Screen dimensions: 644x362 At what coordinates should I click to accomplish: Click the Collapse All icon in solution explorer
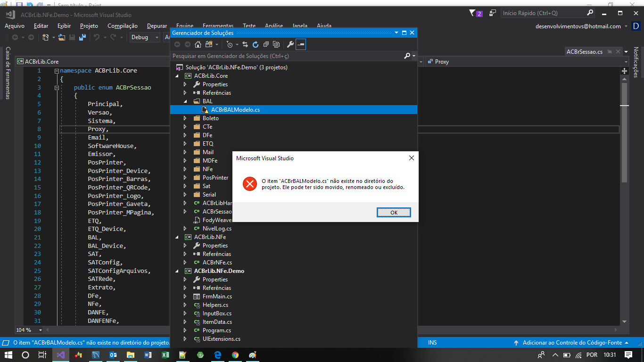266,44
